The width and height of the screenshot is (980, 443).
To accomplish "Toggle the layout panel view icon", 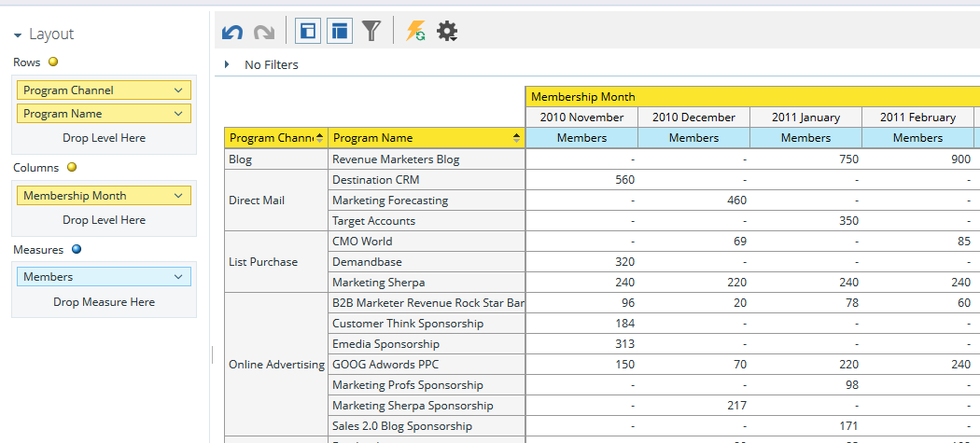I will (340, 31).
